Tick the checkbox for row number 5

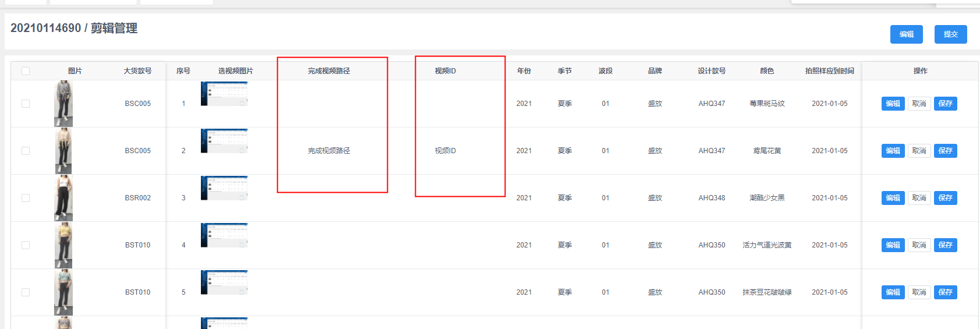coord(26,292)
